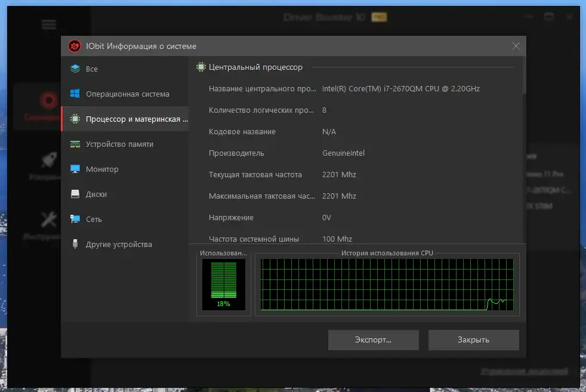The height and width of the screenshot is (392, 586).
Task: Select the GenuineIntel manufacturer value
Action: tap(343, 153)
